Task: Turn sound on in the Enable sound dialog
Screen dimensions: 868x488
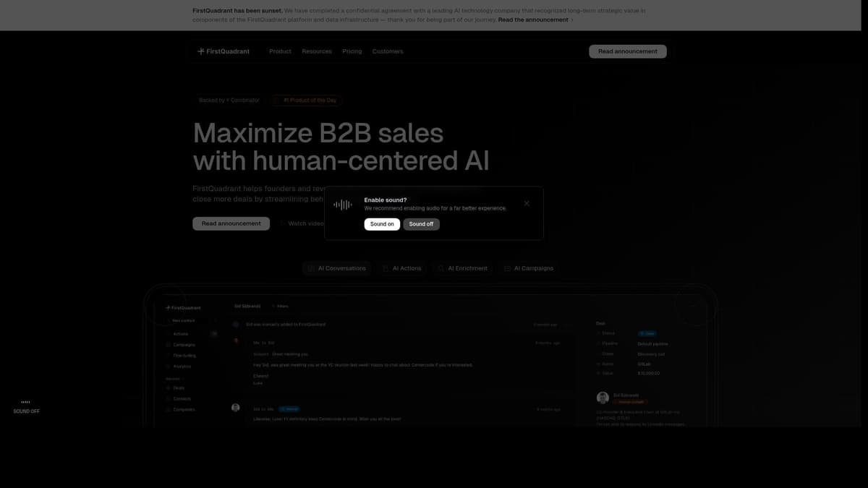Action: 382,224
